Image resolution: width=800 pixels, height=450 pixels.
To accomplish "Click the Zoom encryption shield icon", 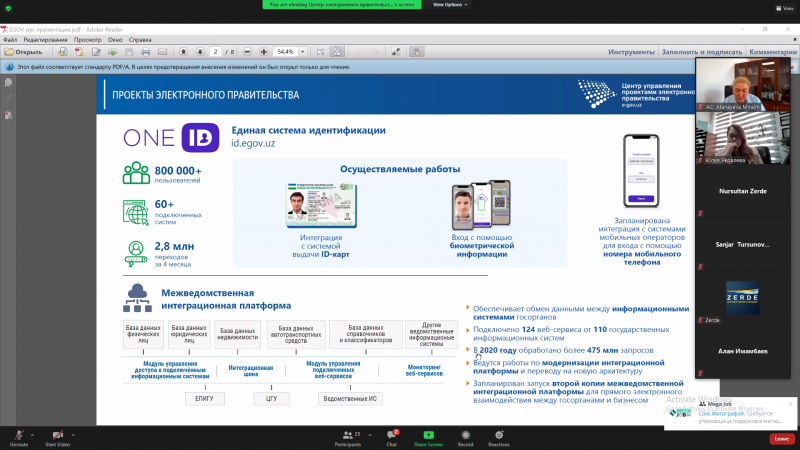I will tap(8, 8).
